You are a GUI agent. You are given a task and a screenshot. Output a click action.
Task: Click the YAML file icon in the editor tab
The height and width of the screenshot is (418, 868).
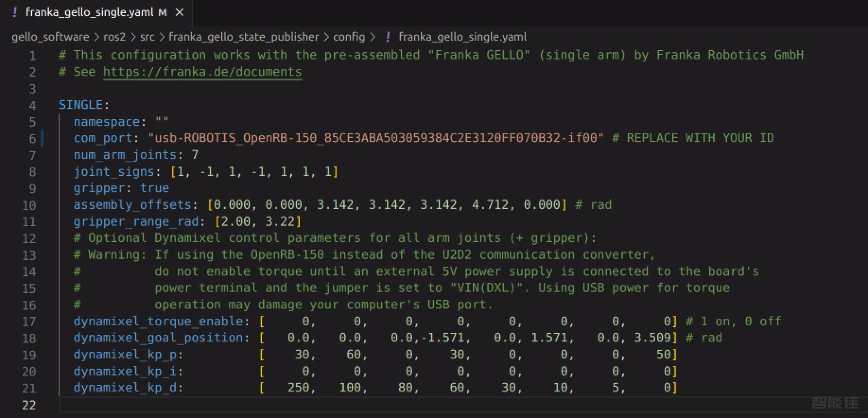pyautogui.click(x=15, y=13)
